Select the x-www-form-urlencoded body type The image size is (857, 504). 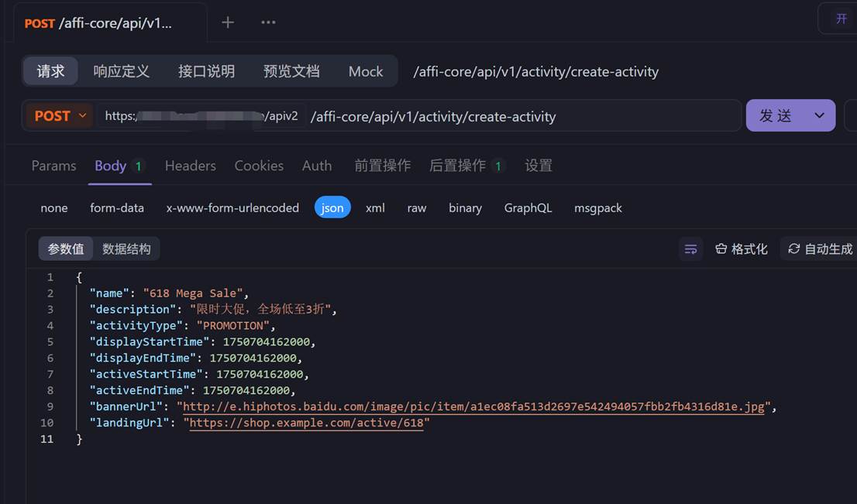(x=232, y=208)
